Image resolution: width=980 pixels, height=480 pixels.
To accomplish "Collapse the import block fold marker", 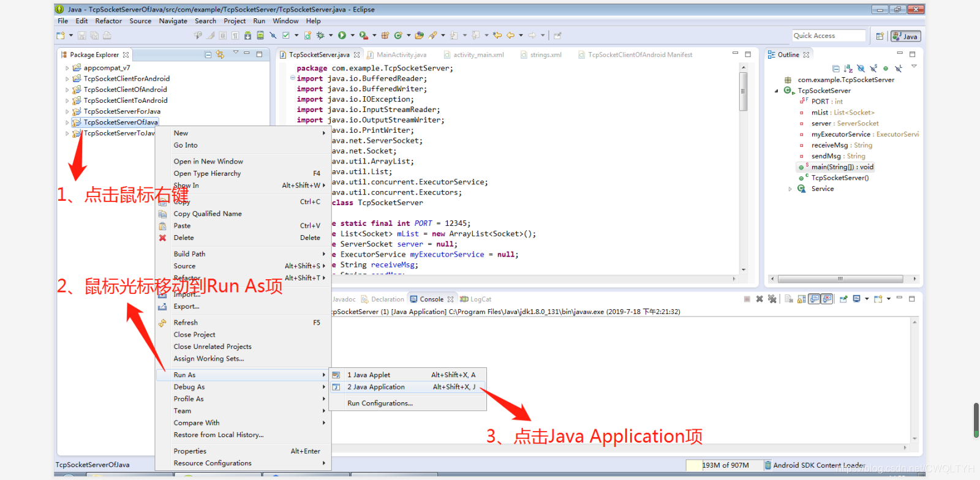I will point(292,78).
